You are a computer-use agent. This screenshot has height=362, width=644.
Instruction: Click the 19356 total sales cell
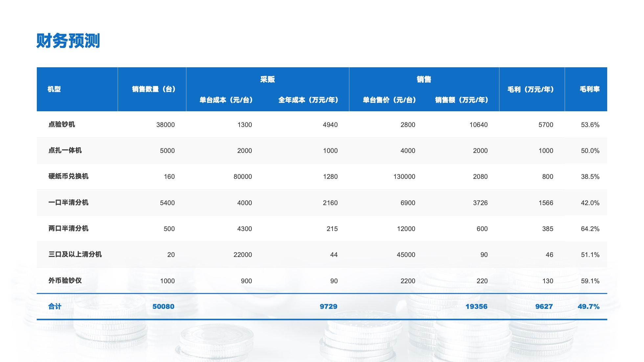476,307
